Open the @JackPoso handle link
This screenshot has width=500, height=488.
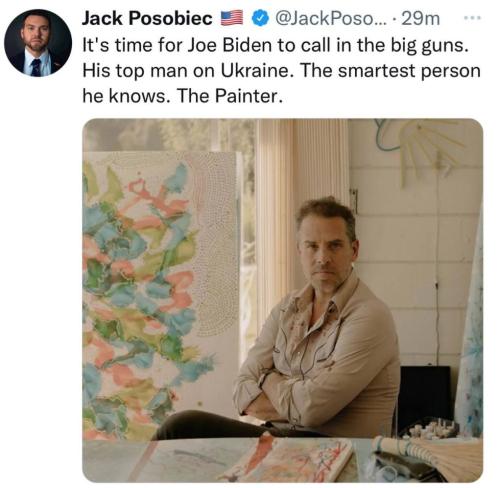click(331, 19)
